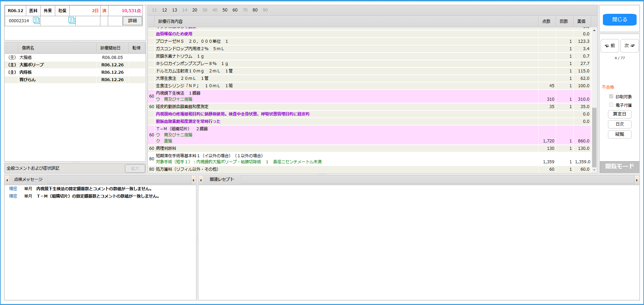The width and height of the screenshot is (644, 305).
Task: Select ドルミカム注射液10mg row
Action: click(369, 71)
